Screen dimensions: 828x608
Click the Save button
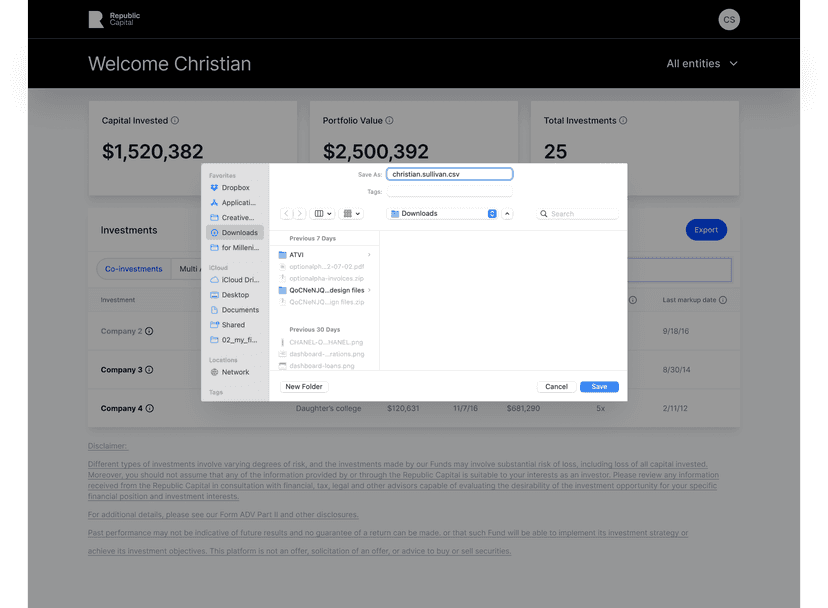pyautogui.click(x=599, y=387)
